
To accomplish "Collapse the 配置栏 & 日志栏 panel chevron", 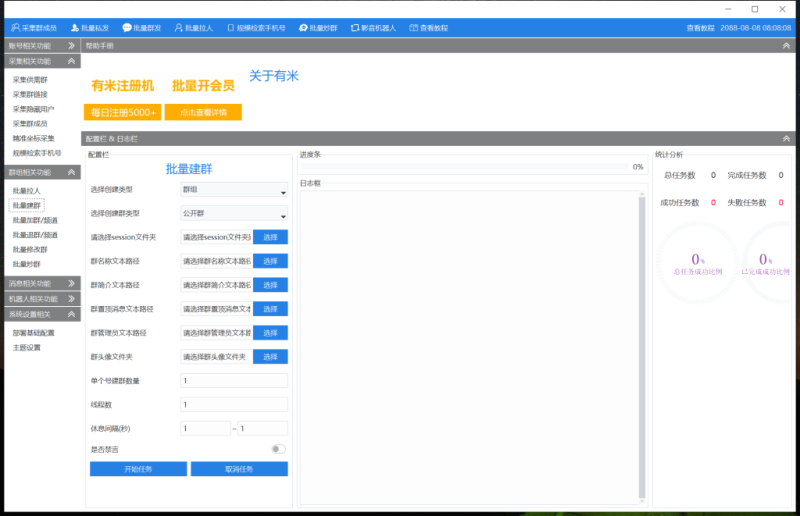I will click(x=786, y=138).
